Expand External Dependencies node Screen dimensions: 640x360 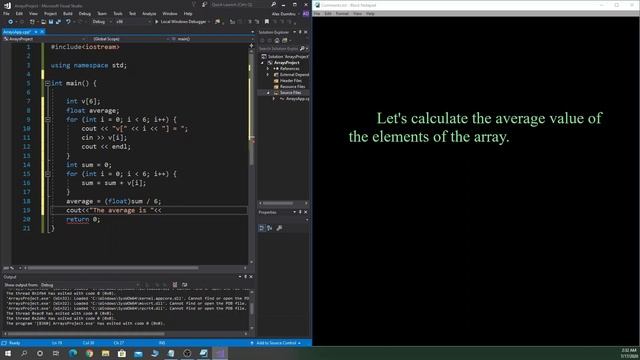(x=268, y=75)
